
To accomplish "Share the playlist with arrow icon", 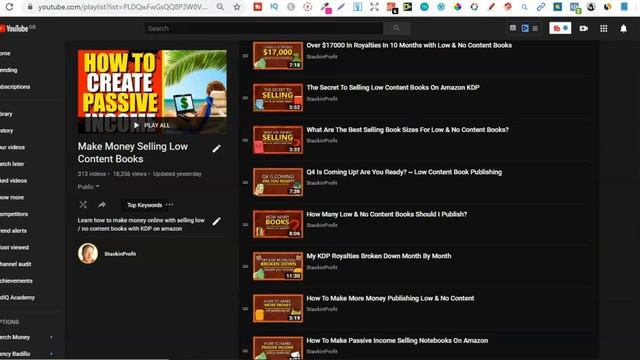I will [102, 204].
